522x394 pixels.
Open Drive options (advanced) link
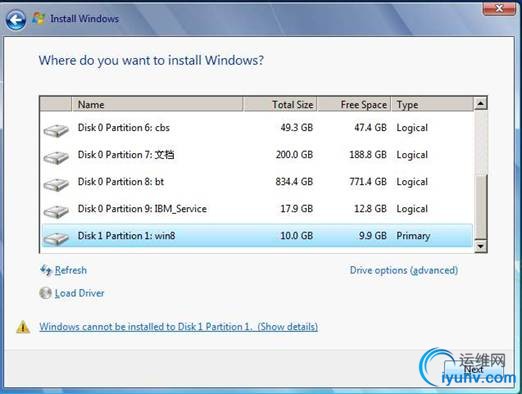click(x=404, y=270)
